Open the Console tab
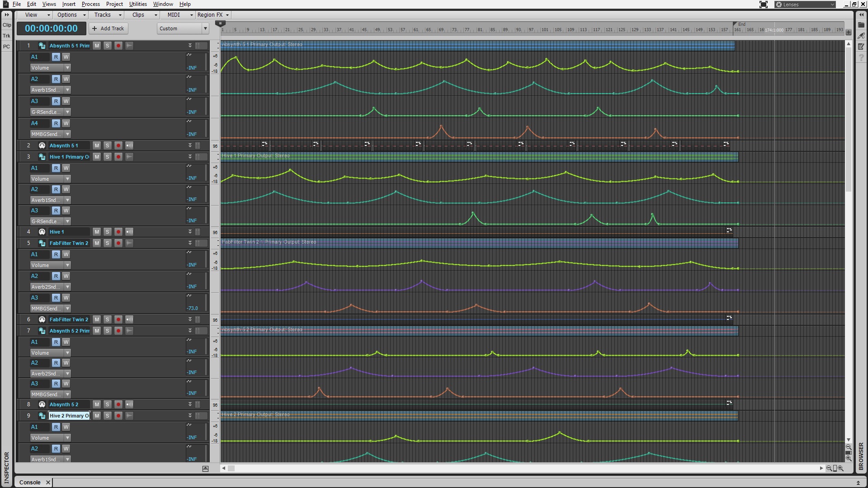 (x=30, y=482)
